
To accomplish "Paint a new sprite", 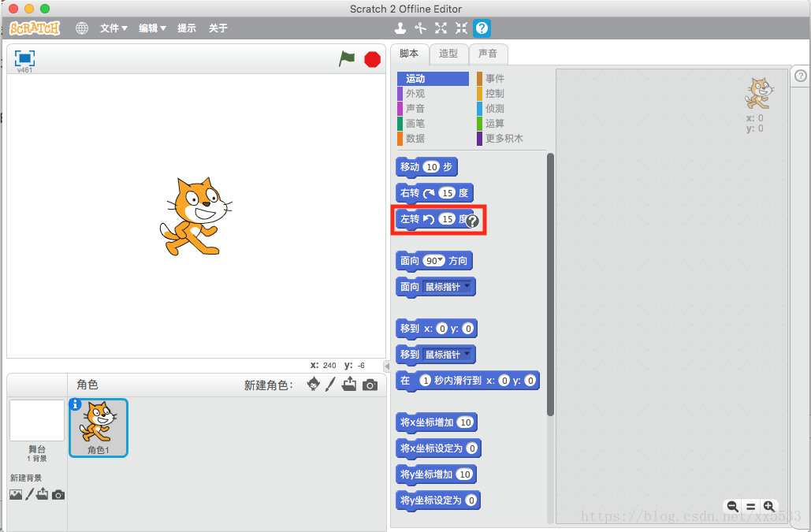I will [330, 384].
